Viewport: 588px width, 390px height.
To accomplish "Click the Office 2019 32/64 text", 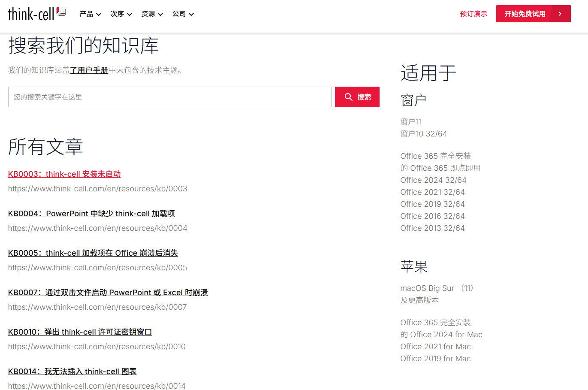I will click(x=433, y=204).
